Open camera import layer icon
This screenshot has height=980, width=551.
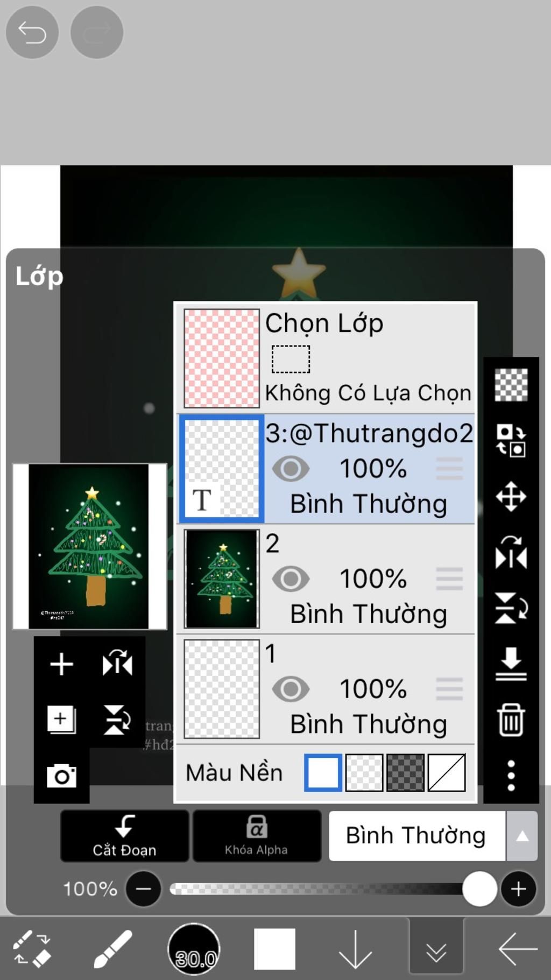coord(61,775)
